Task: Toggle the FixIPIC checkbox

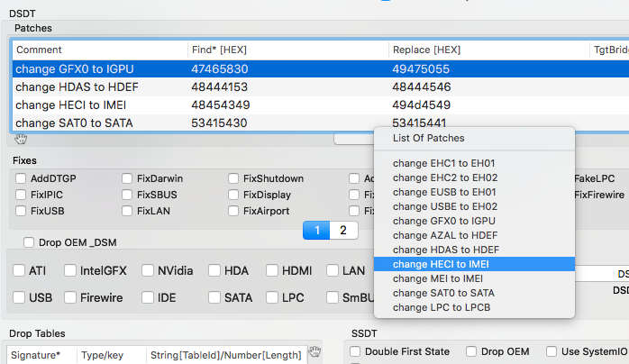Action: [21, 195]
